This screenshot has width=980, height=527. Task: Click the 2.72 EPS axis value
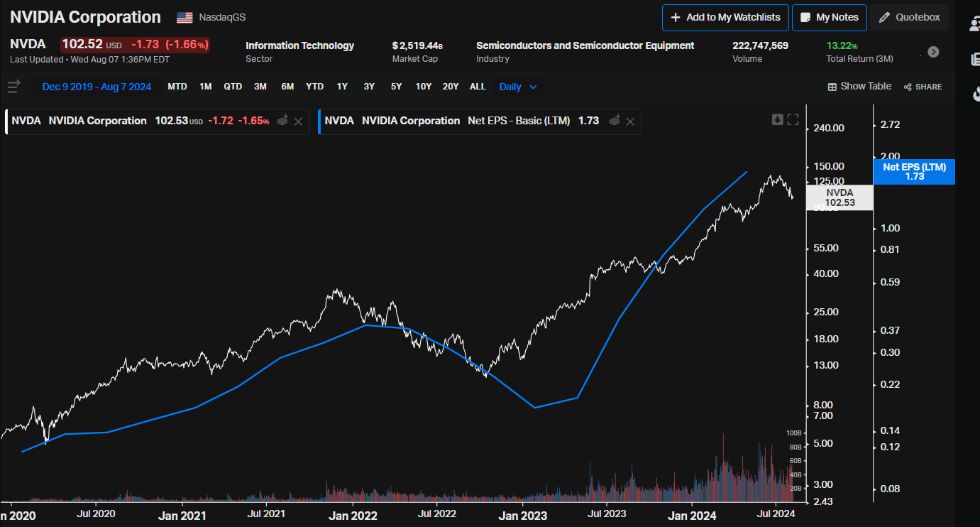pyautogui.click(x=889, y=124)
